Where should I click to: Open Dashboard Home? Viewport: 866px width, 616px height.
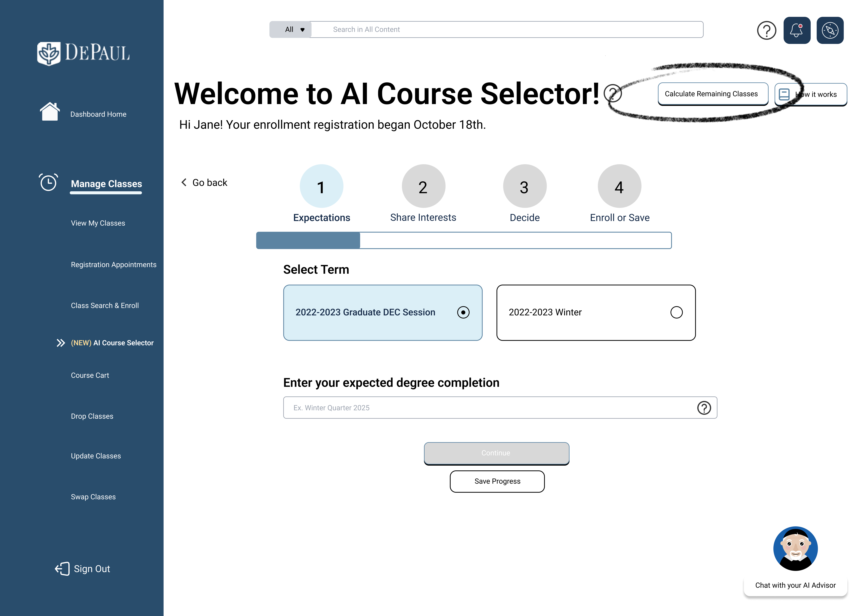pos(98,114)
